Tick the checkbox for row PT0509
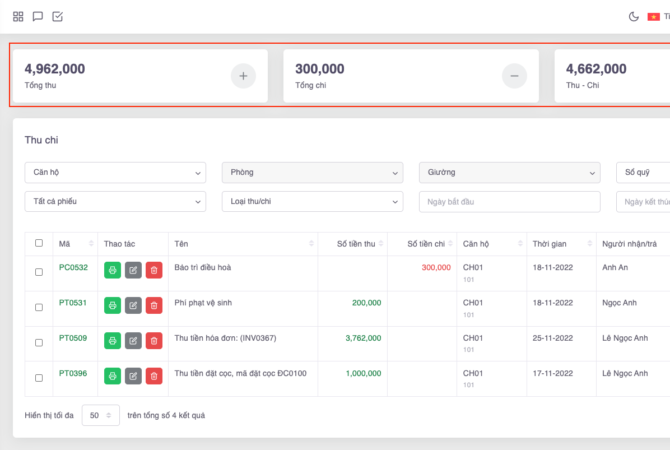Image resolution: width=670 pixels, height=450 pixels. tap(39, 342)
